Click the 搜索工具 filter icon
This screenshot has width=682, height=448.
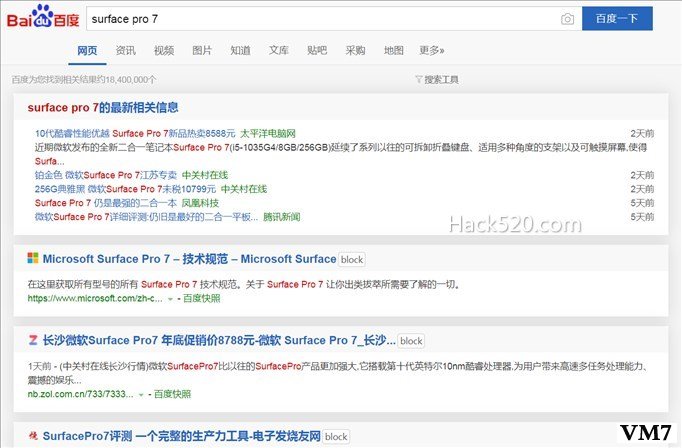418,80
